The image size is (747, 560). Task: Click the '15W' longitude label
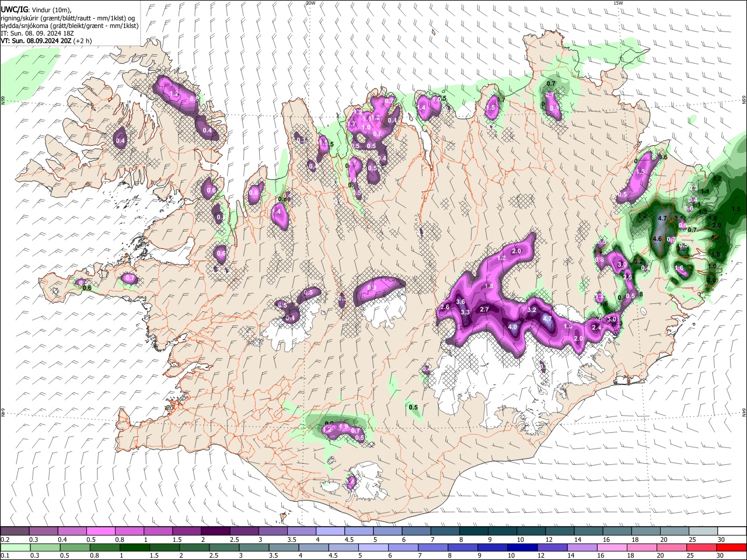pos(618,2)
